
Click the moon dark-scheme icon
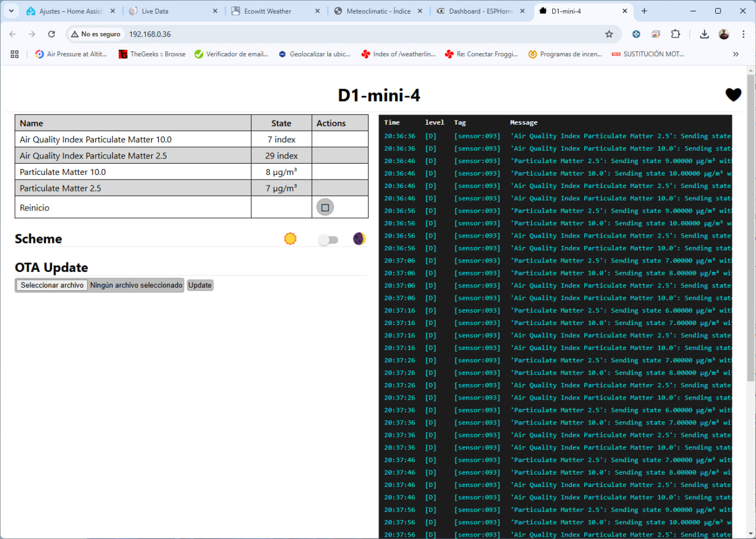pyautogui.click(x=359, y=239)
